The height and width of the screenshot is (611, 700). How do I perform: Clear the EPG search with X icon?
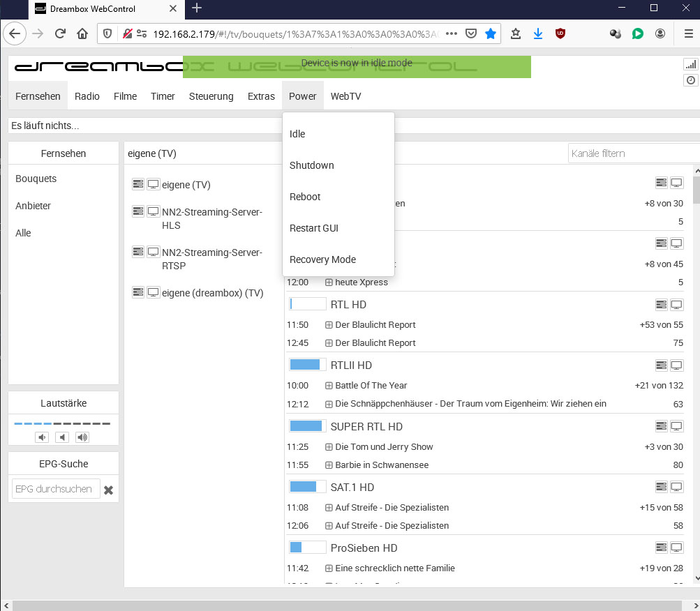pos(108,490)
